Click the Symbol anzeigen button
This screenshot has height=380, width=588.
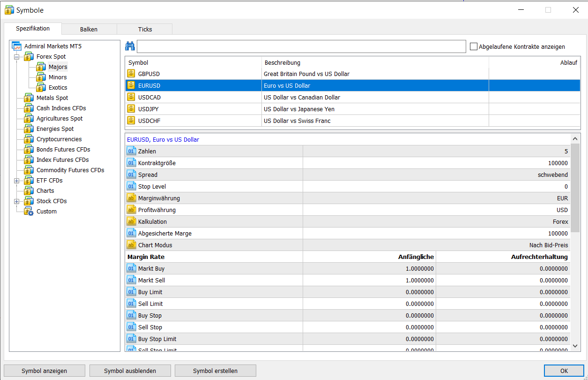[45, 371]
